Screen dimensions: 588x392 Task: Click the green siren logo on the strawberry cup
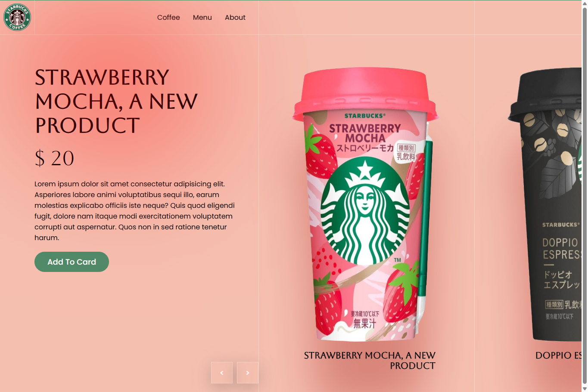[x=365, y=211]
